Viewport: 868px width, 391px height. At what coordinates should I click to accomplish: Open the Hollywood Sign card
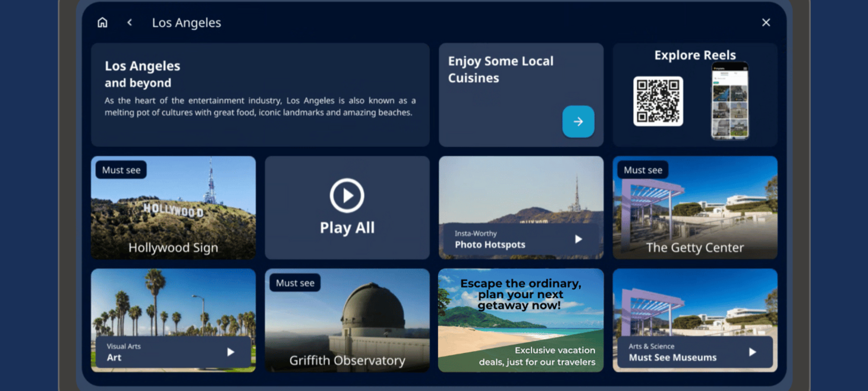click(x=173, y=208)
